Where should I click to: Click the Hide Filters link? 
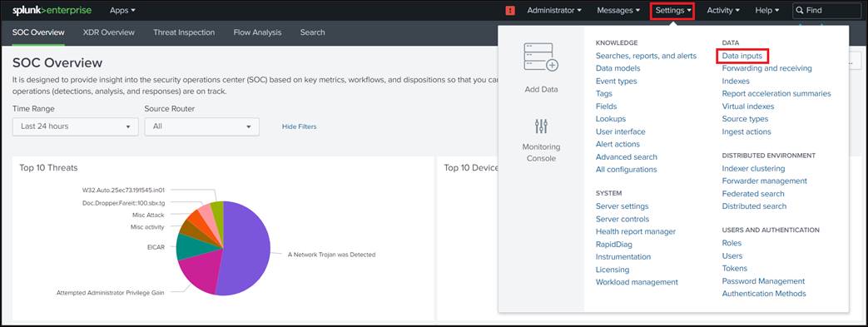299,126
